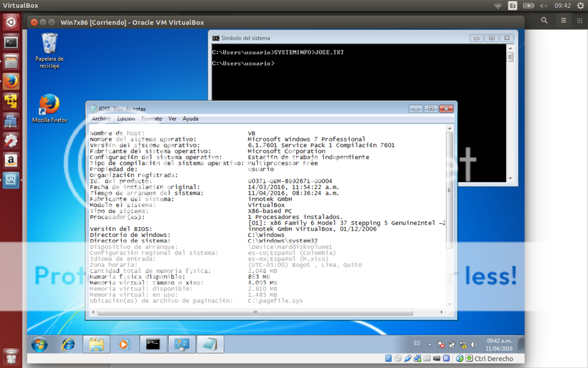Screen dimensions: 588x368
Task: Select the Mozilla Firefox desktop shortcut
Action: click(49, 108)
